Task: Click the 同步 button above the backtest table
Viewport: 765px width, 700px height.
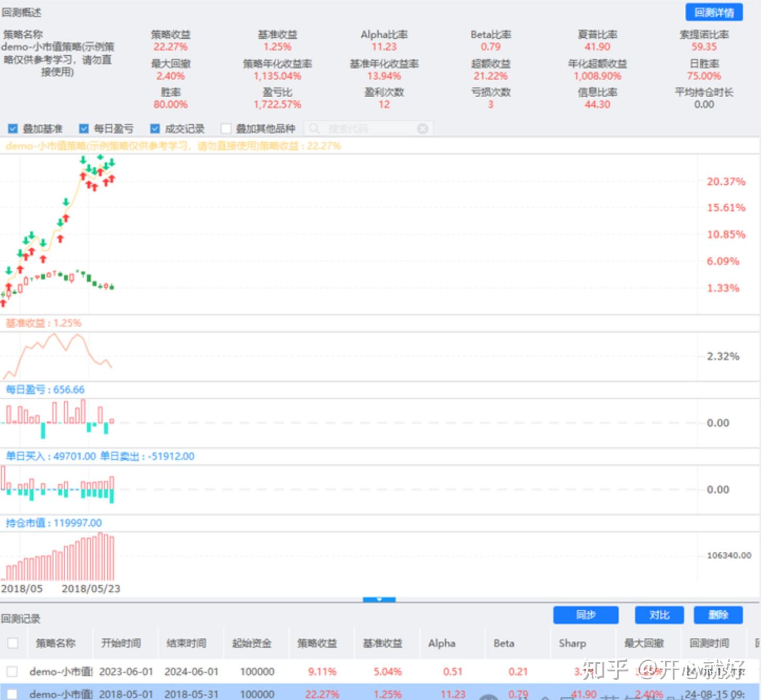Action: (585, 614)
